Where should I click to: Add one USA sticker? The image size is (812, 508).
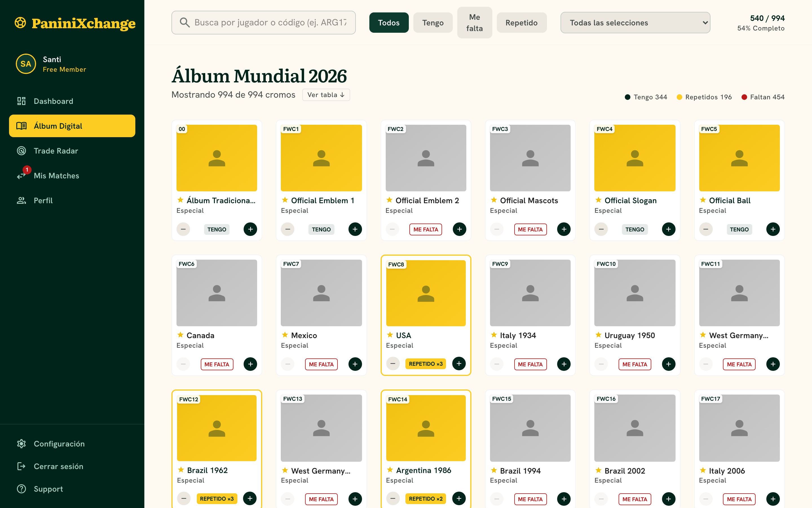click(x=459, y=364)
